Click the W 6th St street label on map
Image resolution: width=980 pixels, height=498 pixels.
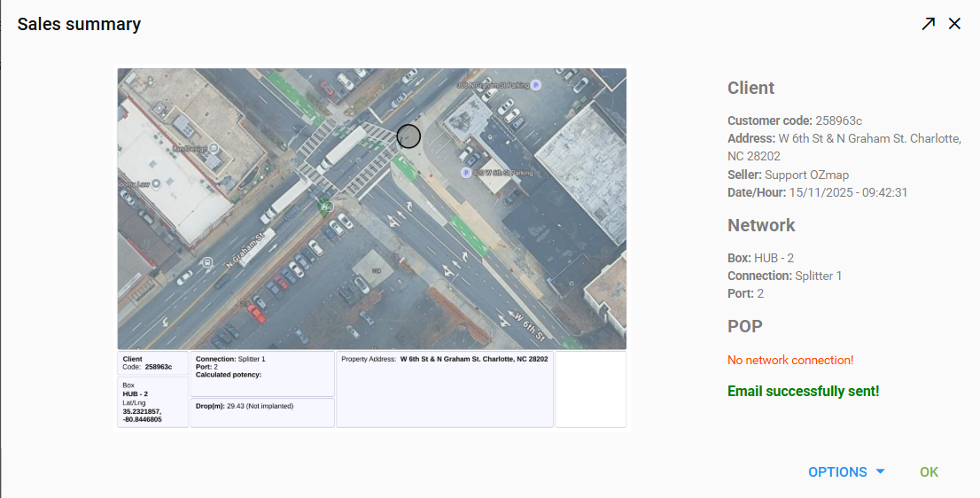coord(529,325)
